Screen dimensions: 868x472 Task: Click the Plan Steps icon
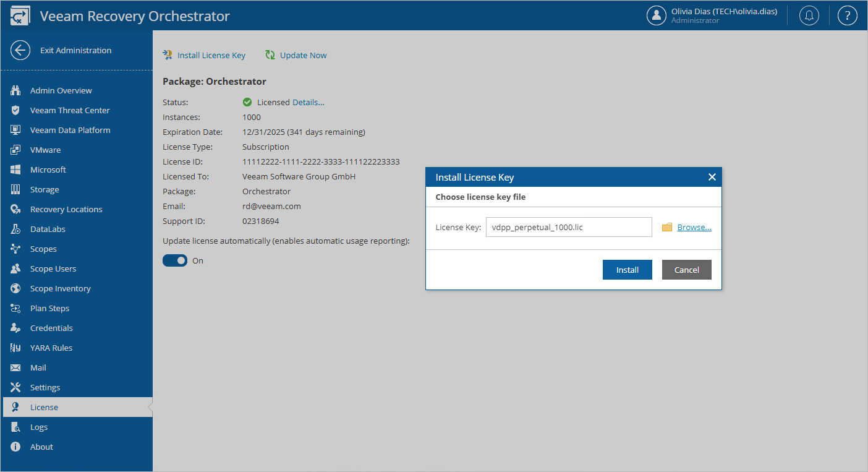tap(16, 308)
